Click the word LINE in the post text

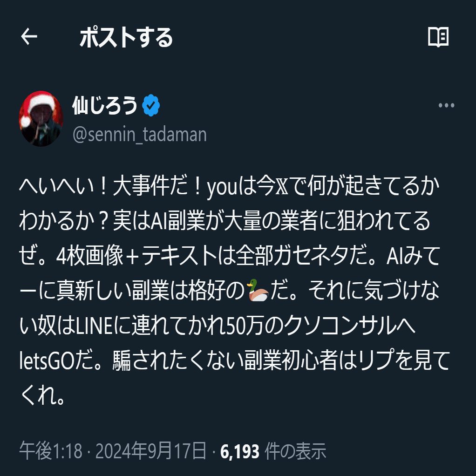click(x=94, y=325)
